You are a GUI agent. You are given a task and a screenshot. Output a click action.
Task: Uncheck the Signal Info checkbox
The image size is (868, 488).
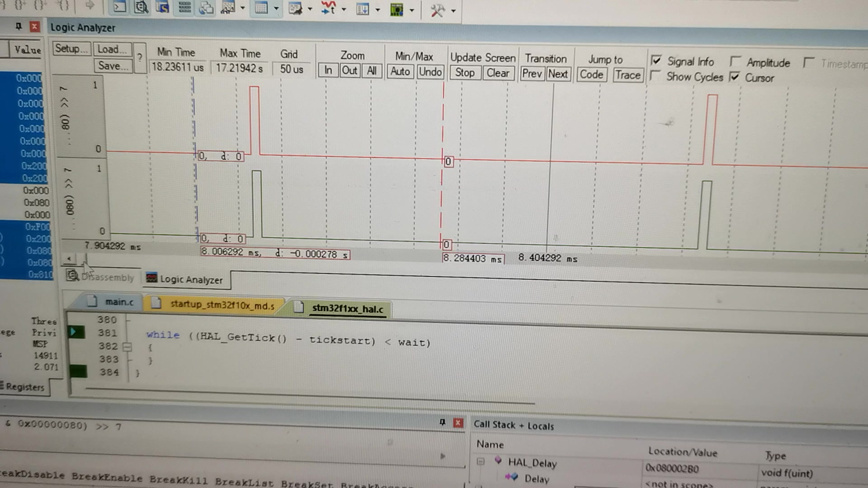click(656, 61)
